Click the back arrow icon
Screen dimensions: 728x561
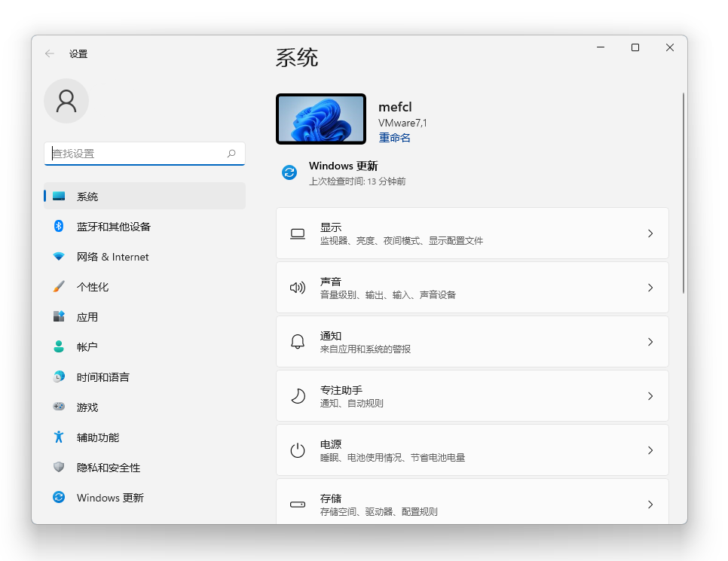point(50,53)
